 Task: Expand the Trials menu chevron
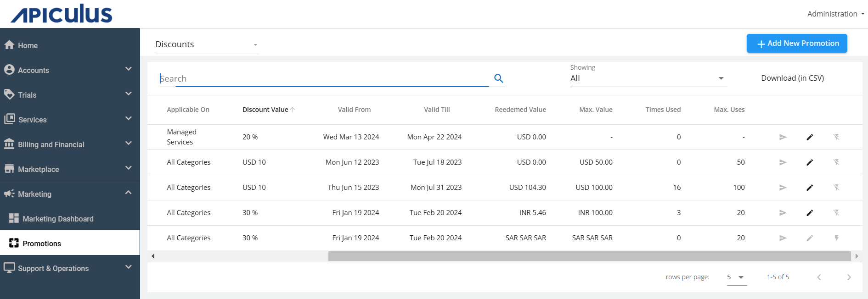[129, 94]
